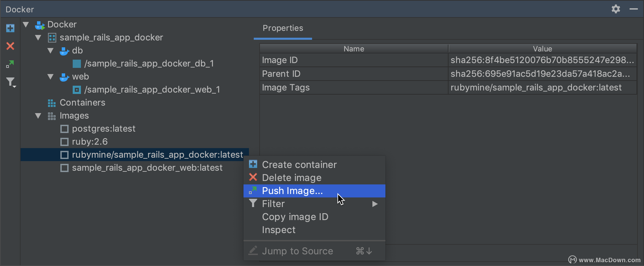Viewport: 644px width, 266px height.
Task: Choose Delete image from context menu
Action: (x=314, y=178)
